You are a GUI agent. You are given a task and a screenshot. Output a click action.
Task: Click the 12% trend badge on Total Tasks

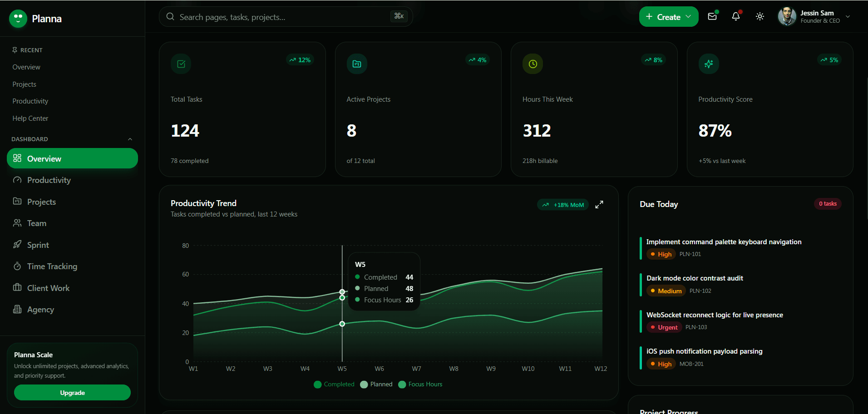(300, 60)
